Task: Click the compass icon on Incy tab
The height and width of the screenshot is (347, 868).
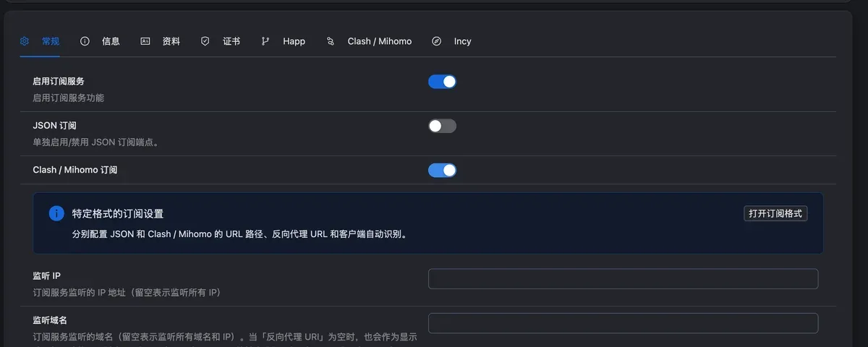Action: point(436,41)
